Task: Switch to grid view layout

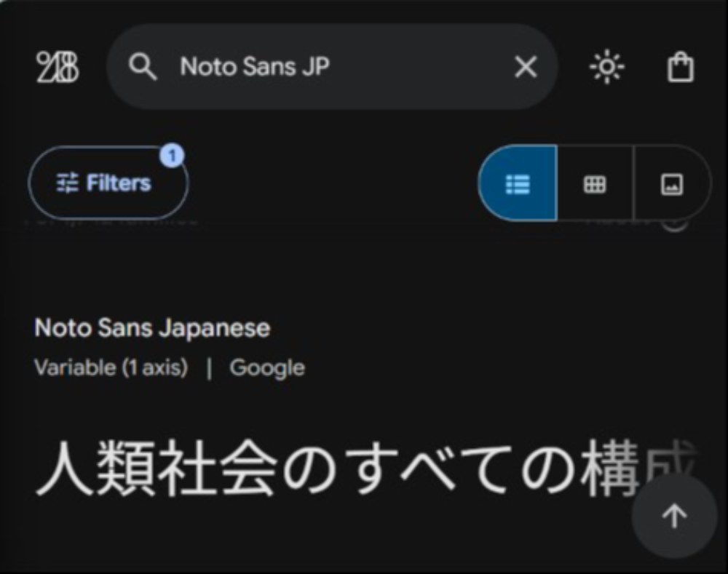Action: pos(595,183)
